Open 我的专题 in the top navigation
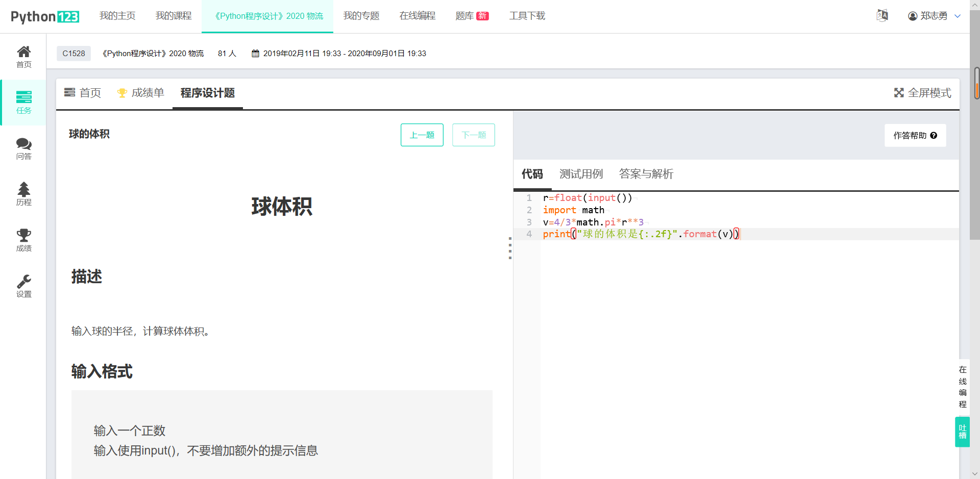 (x=361, y=16)
